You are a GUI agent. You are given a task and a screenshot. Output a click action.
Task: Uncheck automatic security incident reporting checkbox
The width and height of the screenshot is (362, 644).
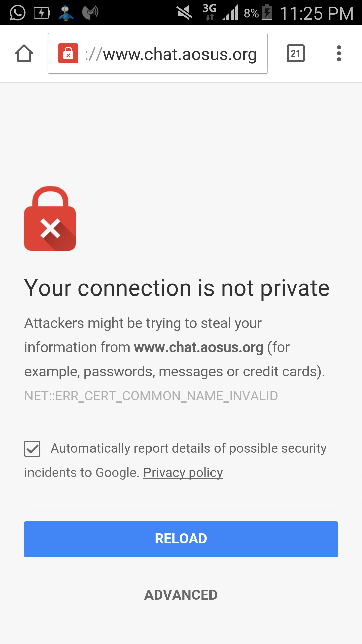click(32, 449)
